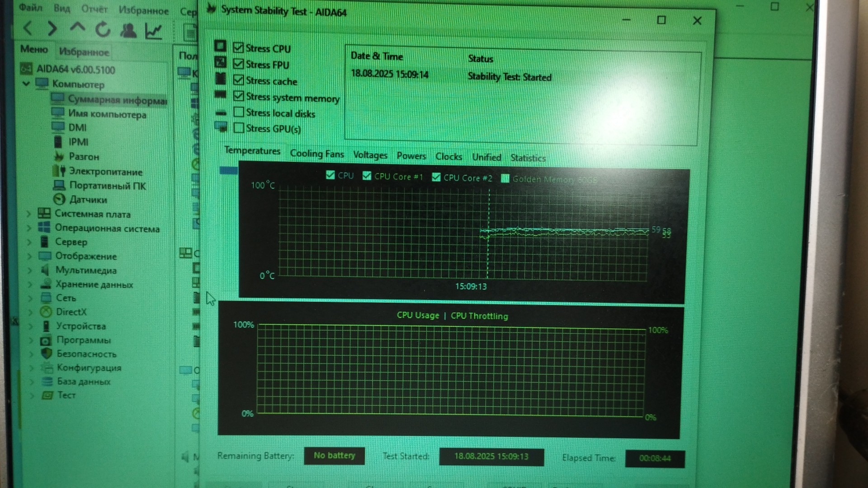This screenshot has width=868, height=488.
Task: Expand the Хранение данных tree node
Action: 30,285
